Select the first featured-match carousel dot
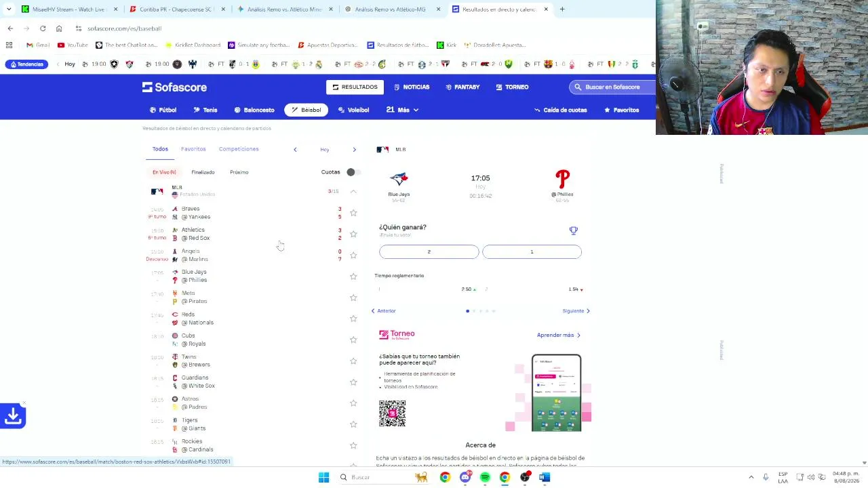This screenshot has width=868, height=488. coord(467,311)
